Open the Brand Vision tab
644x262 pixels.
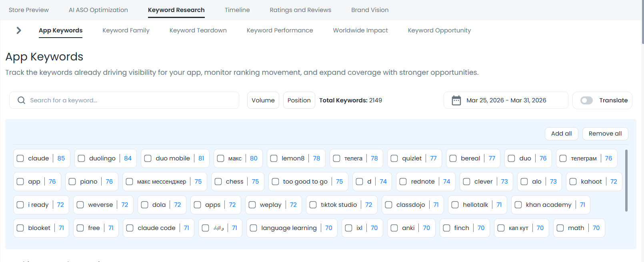tap(370, 10)
